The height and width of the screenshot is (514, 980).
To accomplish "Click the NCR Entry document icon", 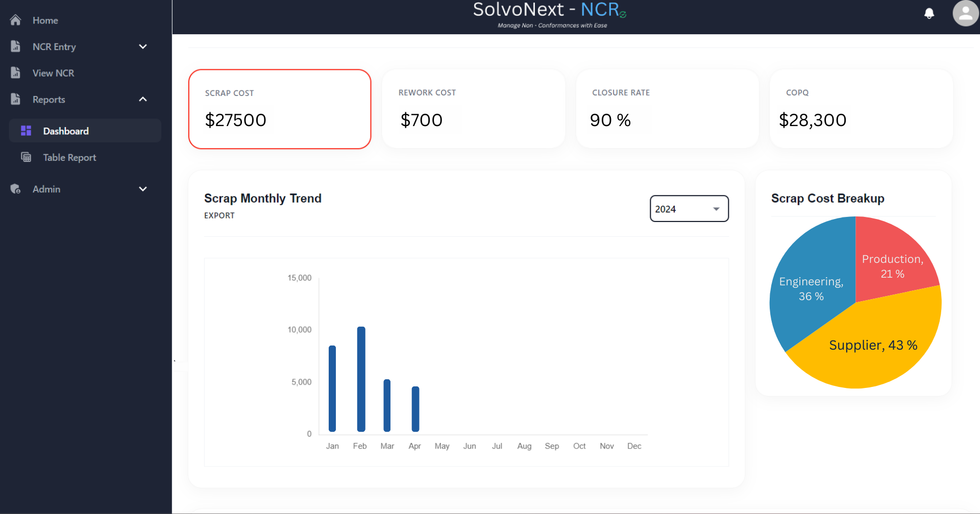I will (15, 46).
